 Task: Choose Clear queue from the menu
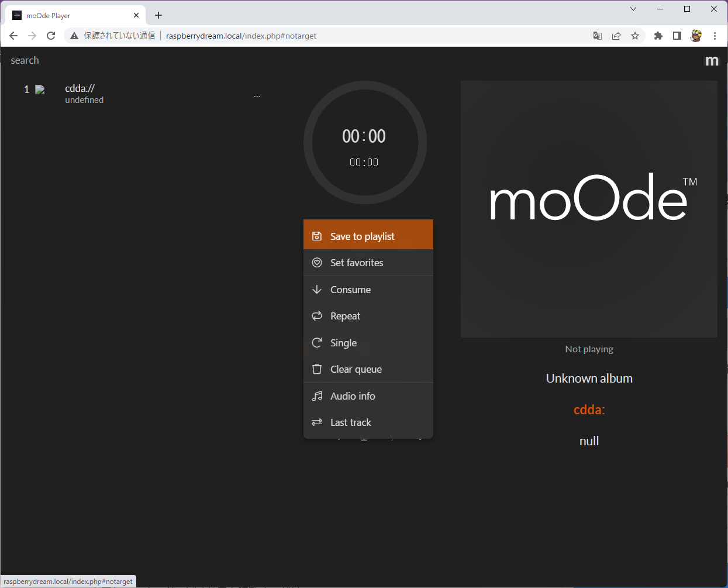(x=368, y=369)
